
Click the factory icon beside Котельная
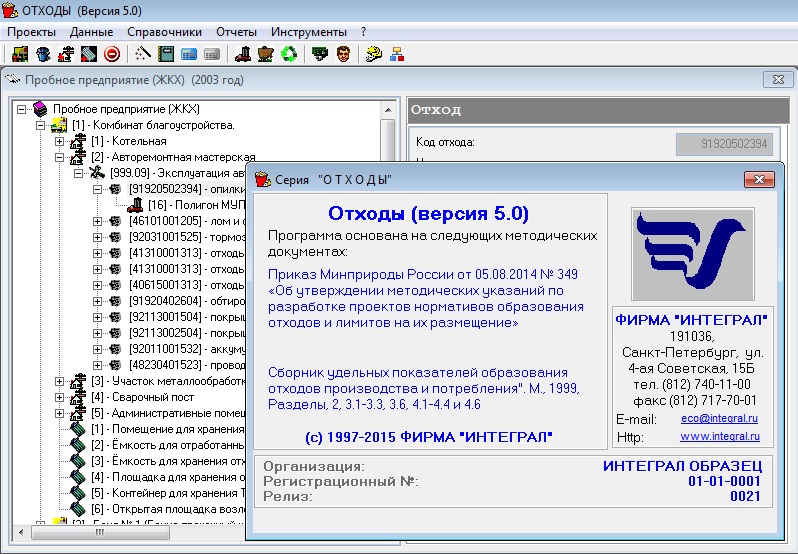78,141
